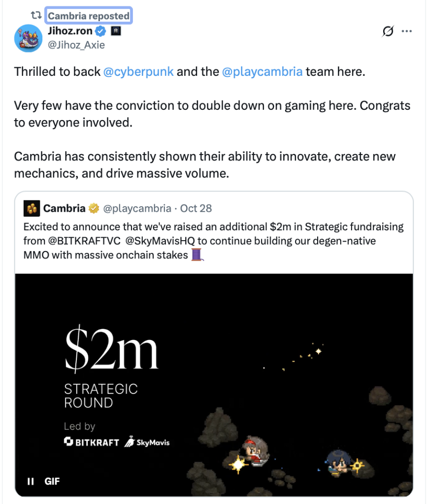Screen dimensions: 427x504
Task: Click the square affiliation badge beside Jihoz.ron
Action: pyautogui.click(x=117, y=31)
